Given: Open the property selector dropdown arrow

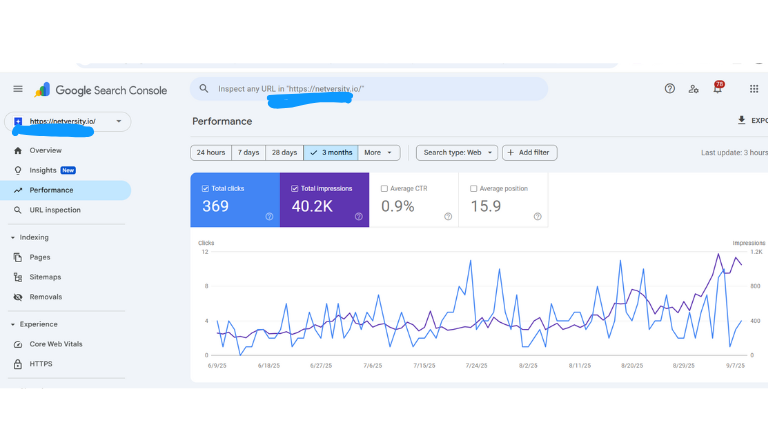Looking at the screenshot, I should click(x=119, y=121).
